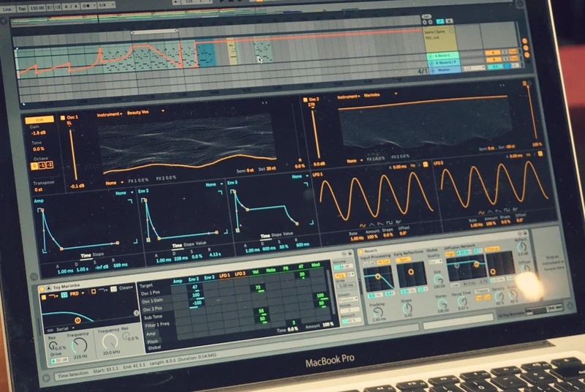Choose the LFO 2 sine waveform icon
Viewport: 585px width, 392px height.
482,212
